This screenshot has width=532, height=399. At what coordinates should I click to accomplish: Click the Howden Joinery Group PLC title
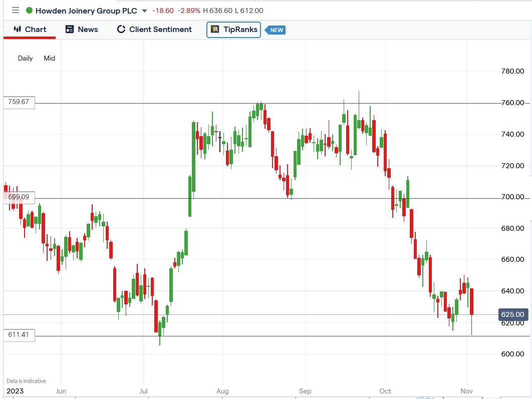[x=86, y=11]
